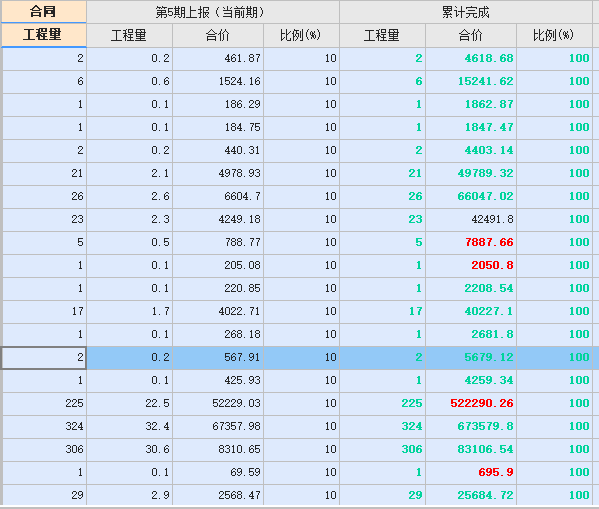This screenshot has width=599, height=509.
Task: Select the cell showing 425.93
Action: pos(218,380)
